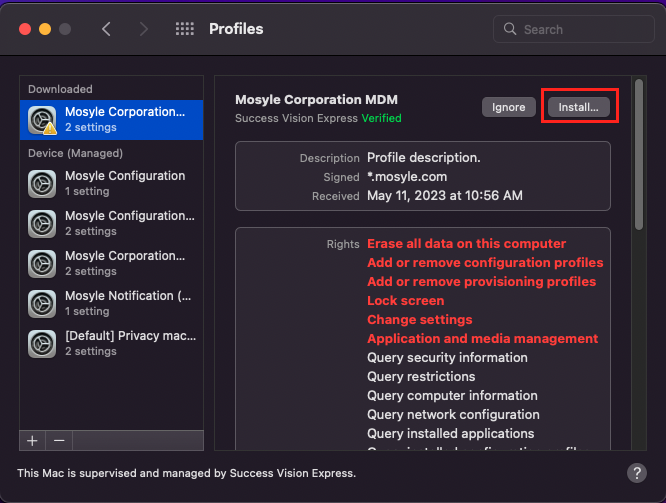Click 'Erase all data on this computer'
The height and width of the screenshot is (503, 666).
tap(466, 243)
